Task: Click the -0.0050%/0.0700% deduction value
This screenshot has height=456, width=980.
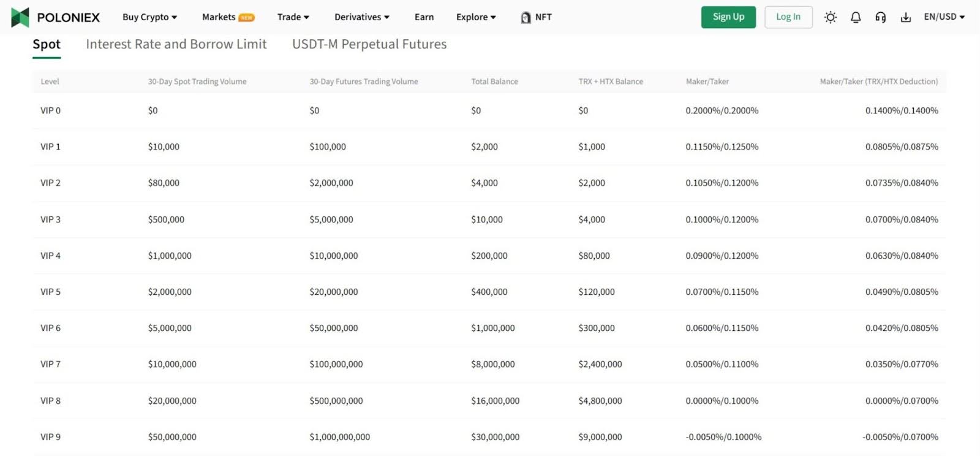Action: pos(900,437)
